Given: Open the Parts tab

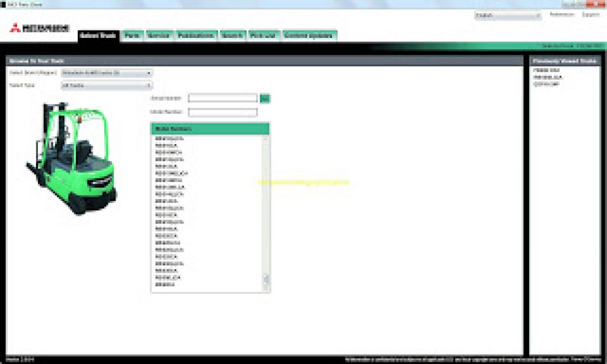Looking at the screenshot, I should [x=132, y=36].
